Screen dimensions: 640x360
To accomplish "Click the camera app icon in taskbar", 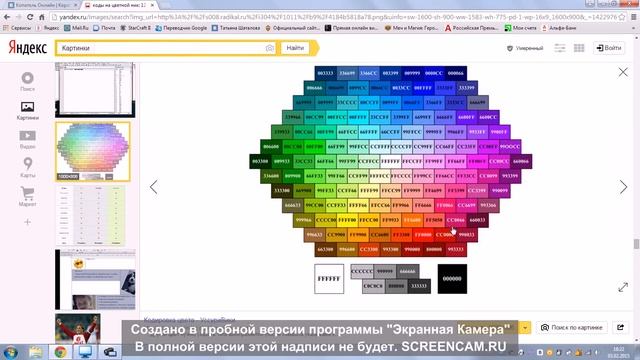I will point(110,352).
